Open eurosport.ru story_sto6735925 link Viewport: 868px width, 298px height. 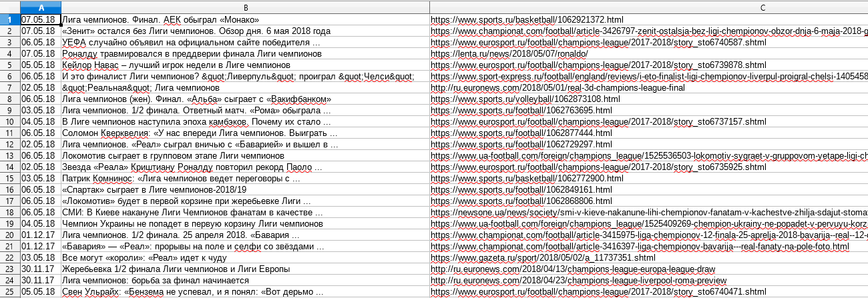[x=598, y=167]
